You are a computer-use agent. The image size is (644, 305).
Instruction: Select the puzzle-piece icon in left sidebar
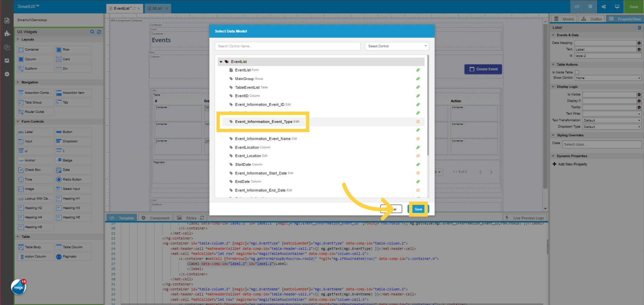pos(7,34)
